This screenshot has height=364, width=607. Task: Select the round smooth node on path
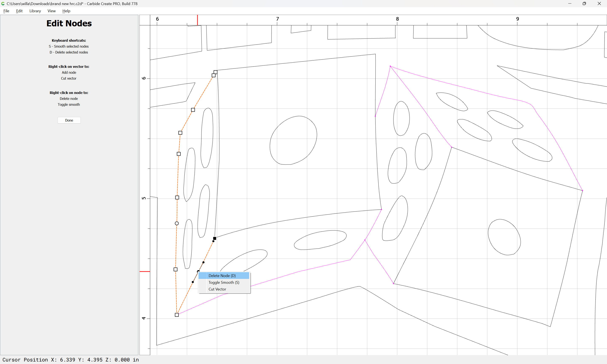click(177, 223)
